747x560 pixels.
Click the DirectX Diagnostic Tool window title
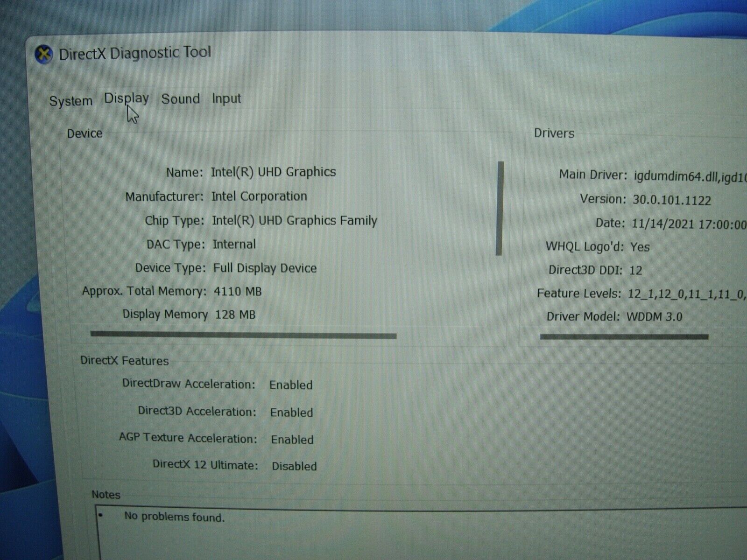click(x=135, y=53)
